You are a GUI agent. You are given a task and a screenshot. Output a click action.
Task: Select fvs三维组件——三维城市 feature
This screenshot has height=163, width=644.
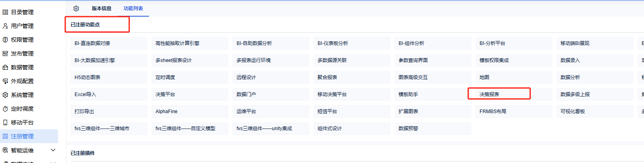click(109, 129)
